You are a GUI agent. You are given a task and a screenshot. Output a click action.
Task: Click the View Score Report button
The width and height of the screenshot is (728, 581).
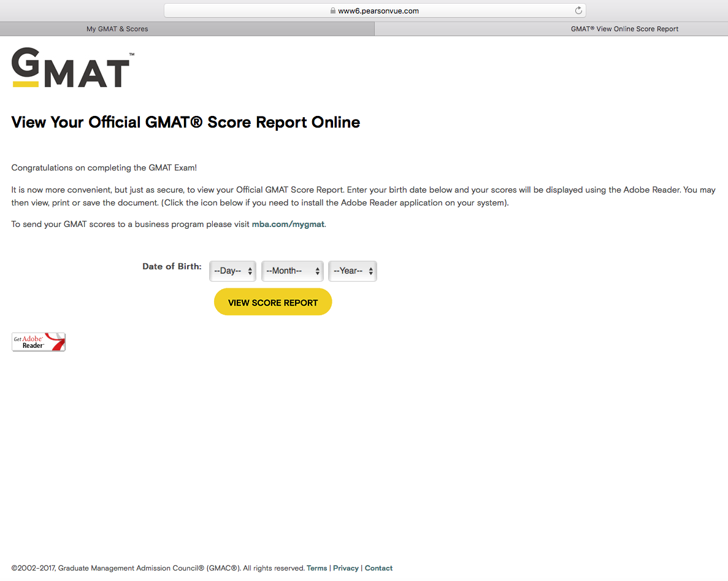pyautogui.click(x=273, y=302)
